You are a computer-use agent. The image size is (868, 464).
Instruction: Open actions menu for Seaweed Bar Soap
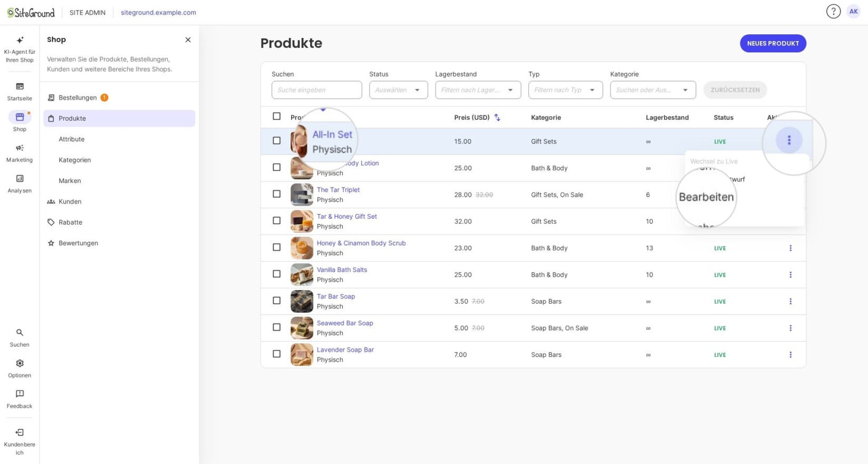(790, 328)
